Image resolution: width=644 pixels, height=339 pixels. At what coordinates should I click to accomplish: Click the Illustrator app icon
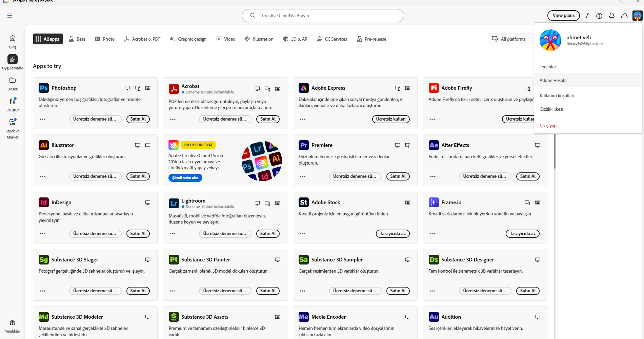44,145
